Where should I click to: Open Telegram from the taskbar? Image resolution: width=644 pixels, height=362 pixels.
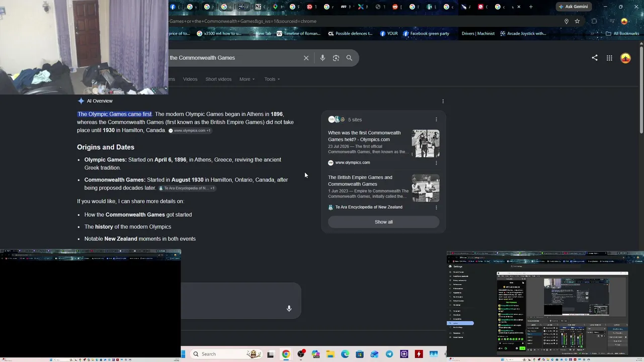389,354
